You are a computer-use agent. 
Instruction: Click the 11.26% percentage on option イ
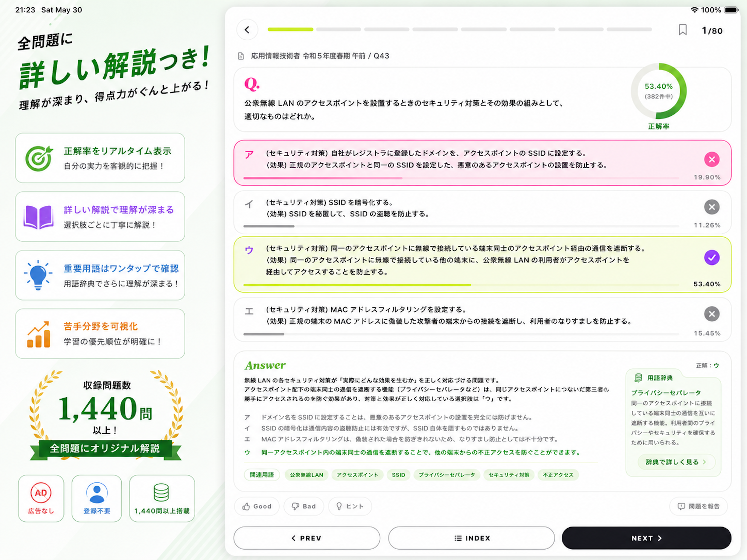click(x=707, y=225)
